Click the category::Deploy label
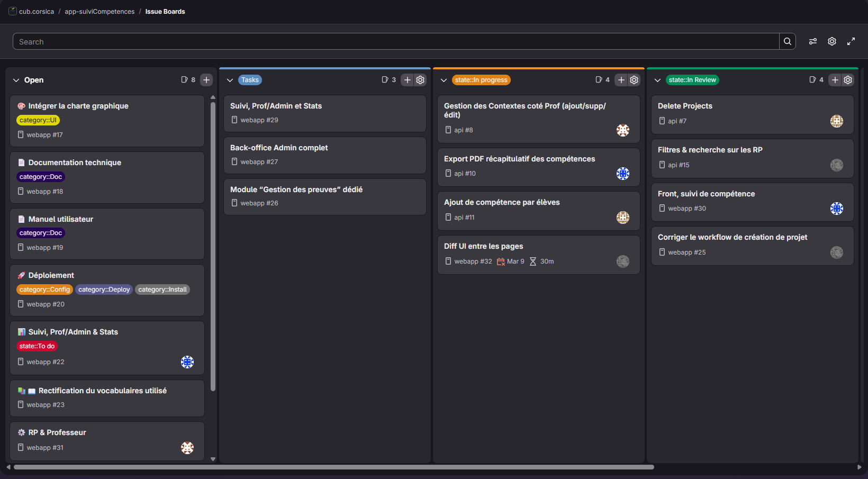 pyautogui.click(x=104, y=290)
